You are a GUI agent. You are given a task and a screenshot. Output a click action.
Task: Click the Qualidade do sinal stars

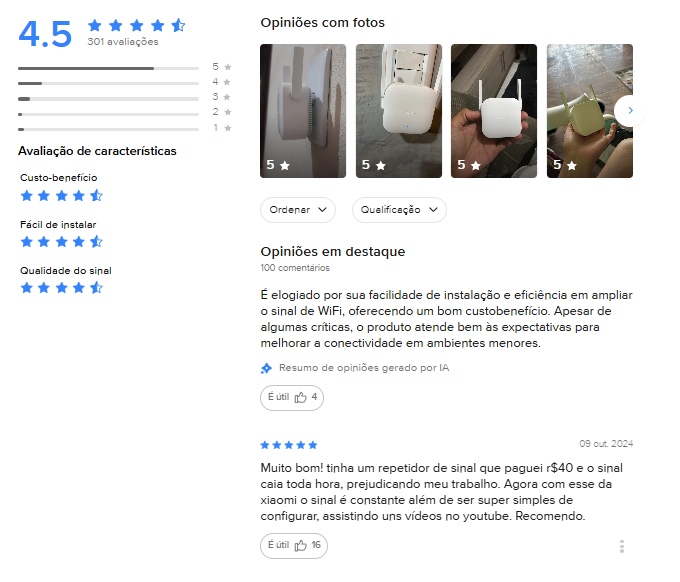62,288
